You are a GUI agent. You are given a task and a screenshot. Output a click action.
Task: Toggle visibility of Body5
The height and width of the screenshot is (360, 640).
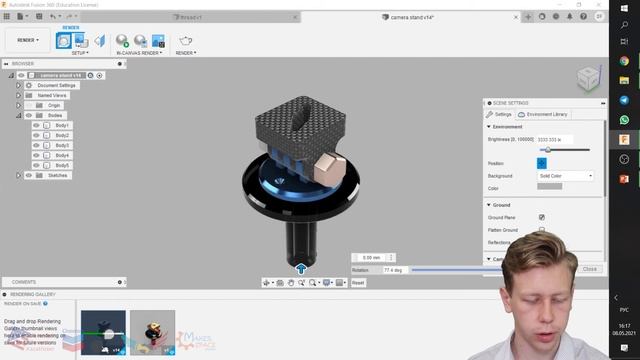[x=36, y=165]
